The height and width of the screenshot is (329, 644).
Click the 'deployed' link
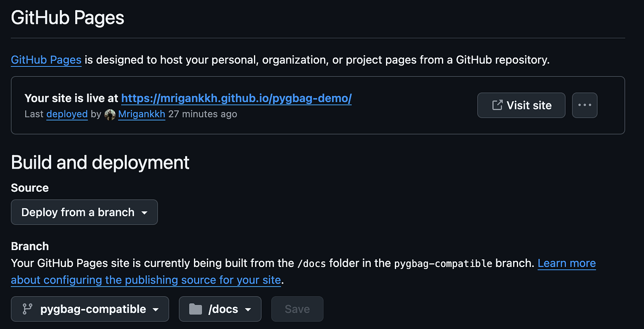pos(67,114)
